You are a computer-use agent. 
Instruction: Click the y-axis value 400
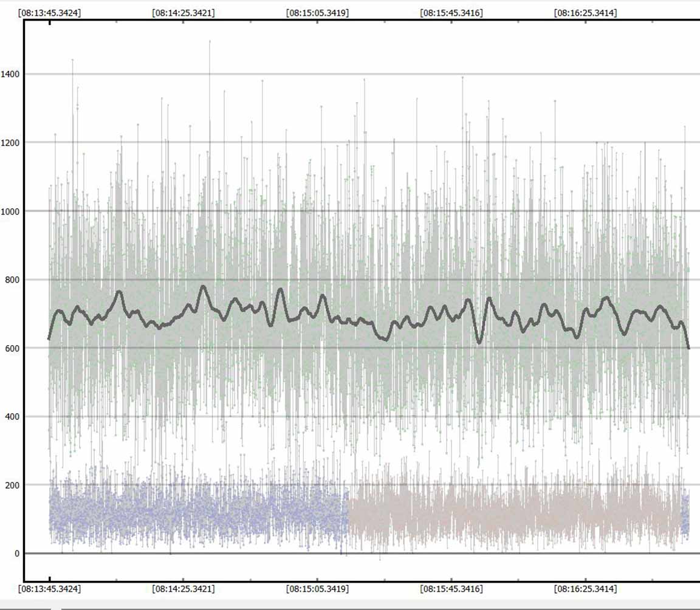[x=13, y=417]
